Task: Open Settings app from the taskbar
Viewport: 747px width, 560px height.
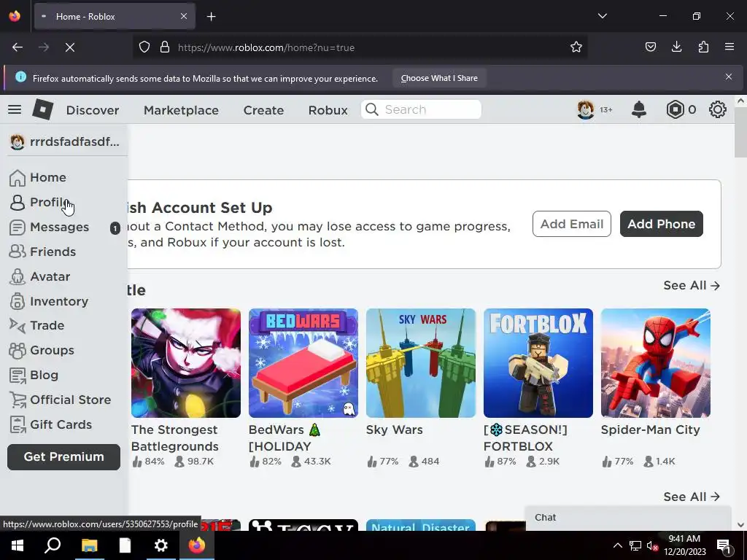Action: pyautogui.click(x=161, y=545)
